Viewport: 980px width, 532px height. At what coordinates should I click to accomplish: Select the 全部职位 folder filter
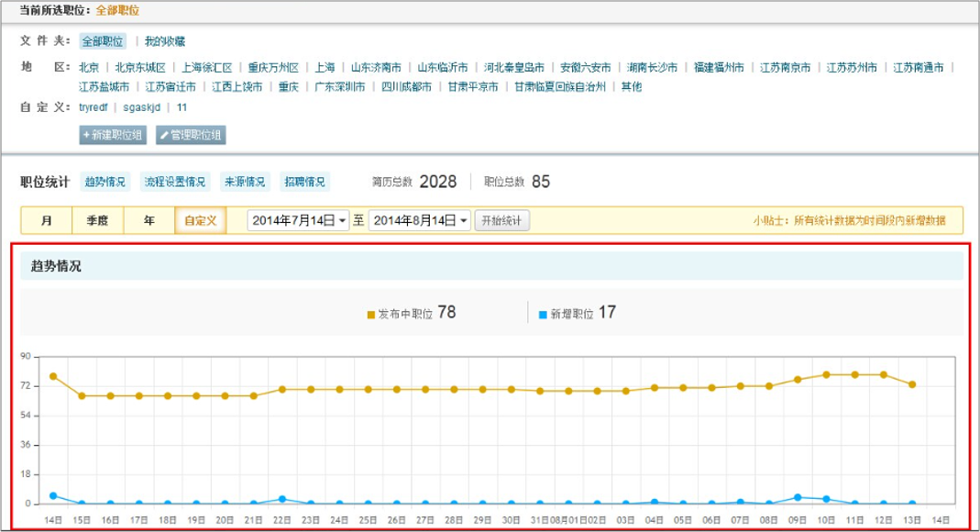[102, 41]
